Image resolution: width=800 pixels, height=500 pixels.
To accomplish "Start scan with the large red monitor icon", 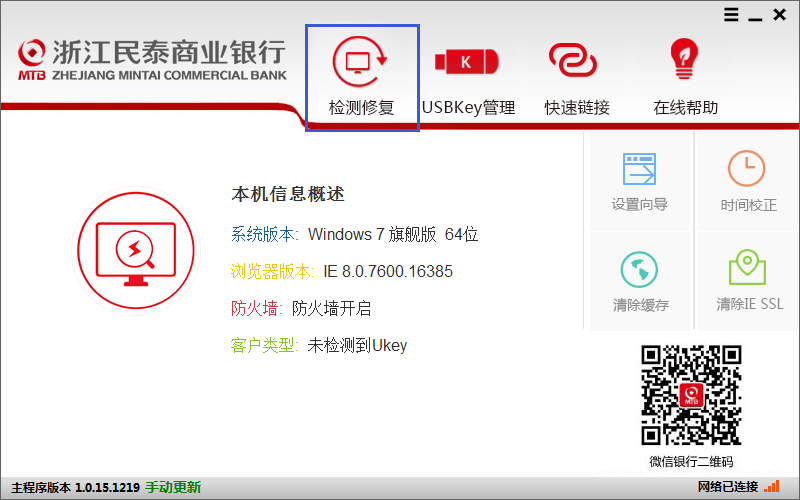I will (x=136, y=251).
